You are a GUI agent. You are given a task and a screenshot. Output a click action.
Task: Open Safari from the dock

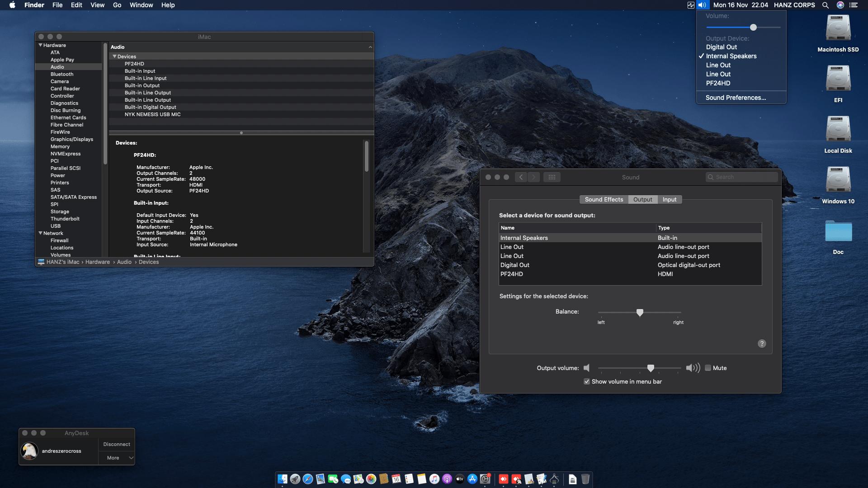coord(308,479)
